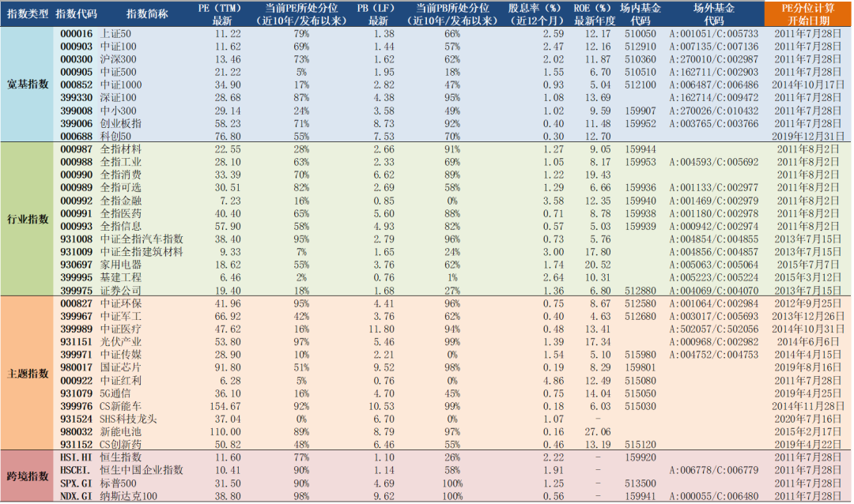Click the 股息率 column header
This screenshot has height=504, width=854.
pos(536,14)
